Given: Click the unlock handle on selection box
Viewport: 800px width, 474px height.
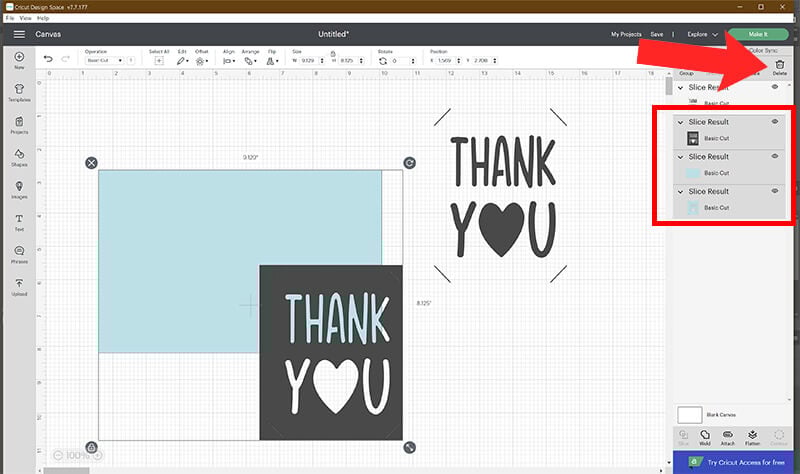Looking at the screenshot, I should [x=91, y=447].
